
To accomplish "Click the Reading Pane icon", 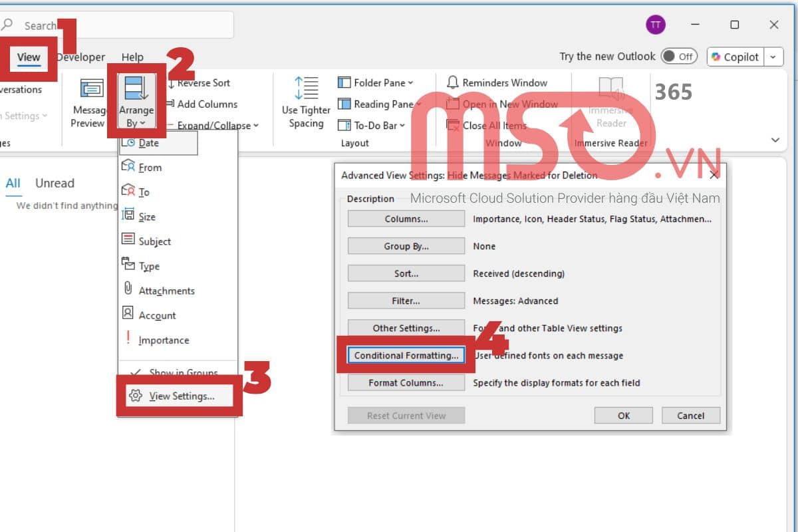I will pos(344,104).
